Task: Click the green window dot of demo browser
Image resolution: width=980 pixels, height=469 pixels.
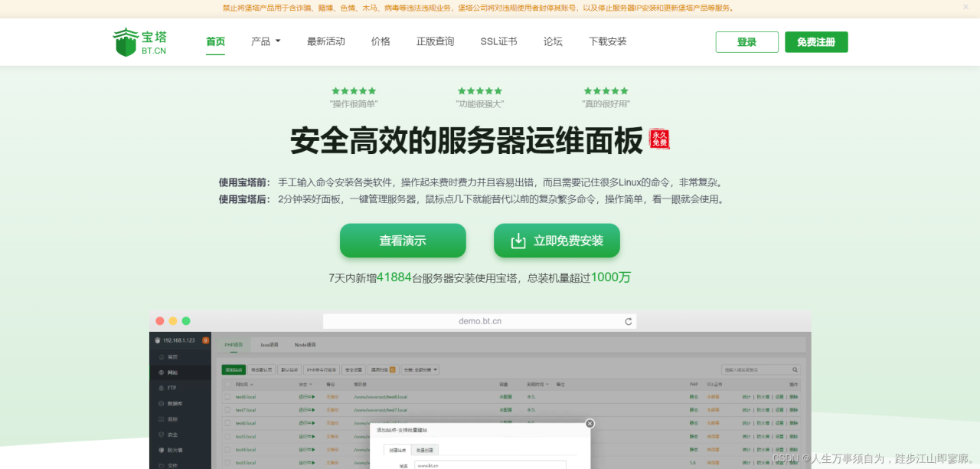Action: (x=186, y=321)
